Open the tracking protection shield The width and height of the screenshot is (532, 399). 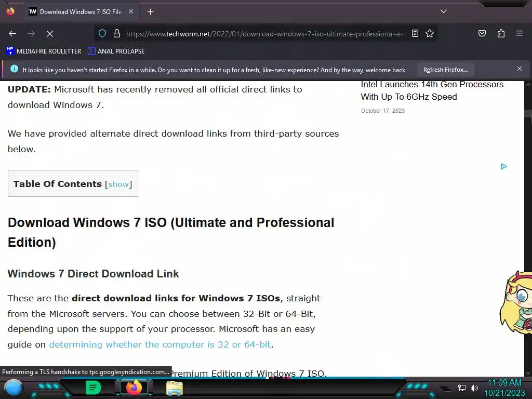[102, 34]
